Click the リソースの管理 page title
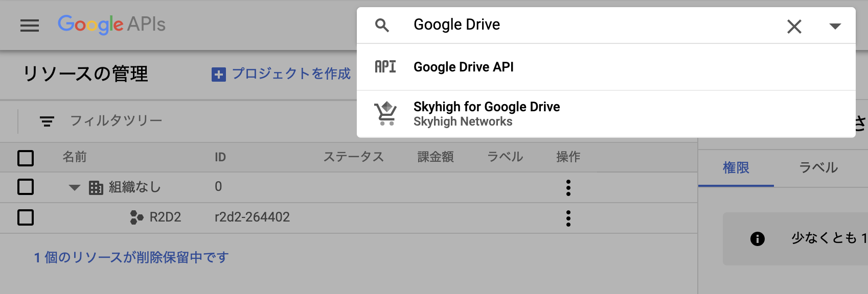868x294 pixels. point(85,74)
